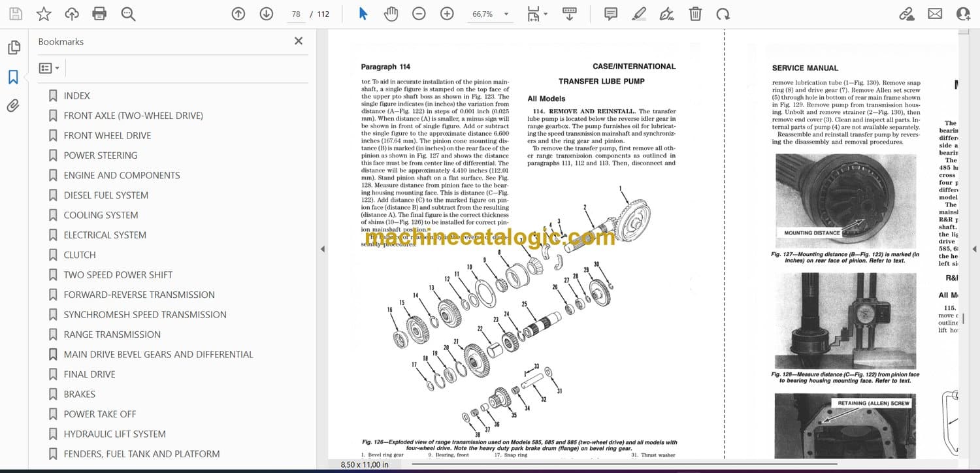This screenshot has width=980, height=473.
Task: Open the Find text magnifier tool
Action: tap(128, 14)
